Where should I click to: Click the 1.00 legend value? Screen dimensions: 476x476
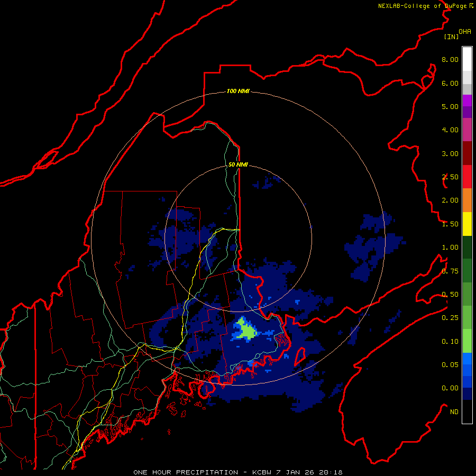450,248
